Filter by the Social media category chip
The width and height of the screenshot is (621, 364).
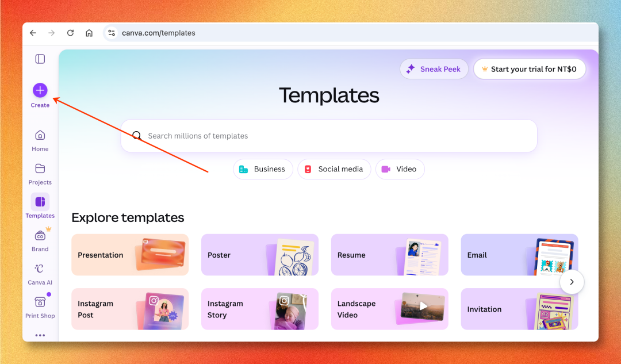[x=334, y=169]
